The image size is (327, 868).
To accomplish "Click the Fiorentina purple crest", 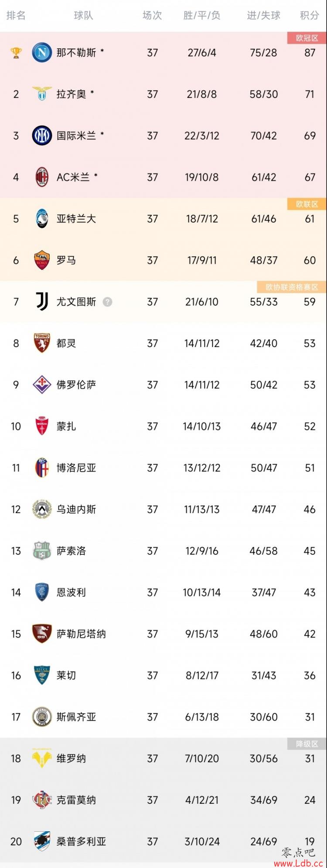I will tap(42, 385).
